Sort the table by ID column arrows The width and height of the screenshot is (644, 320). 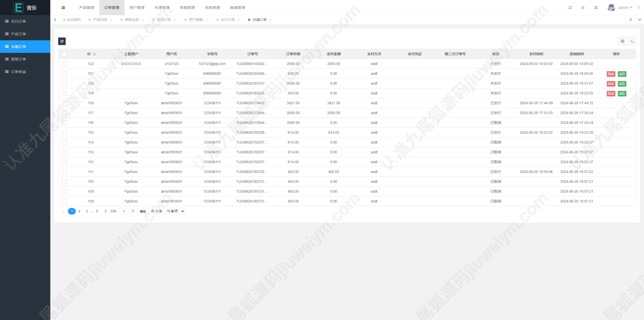[x=94, y=54]
